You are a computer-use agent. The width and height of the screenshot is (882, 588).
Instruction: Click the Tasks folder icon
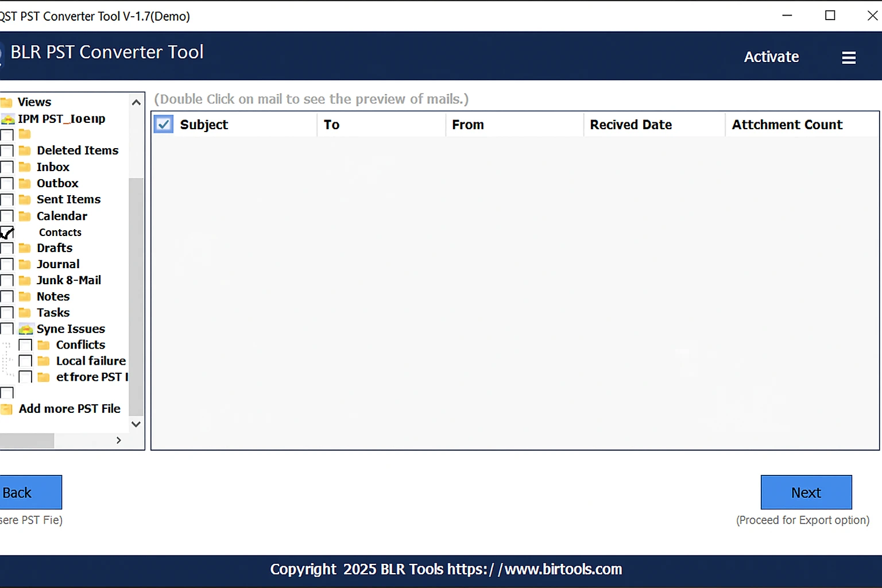point(25,312)
